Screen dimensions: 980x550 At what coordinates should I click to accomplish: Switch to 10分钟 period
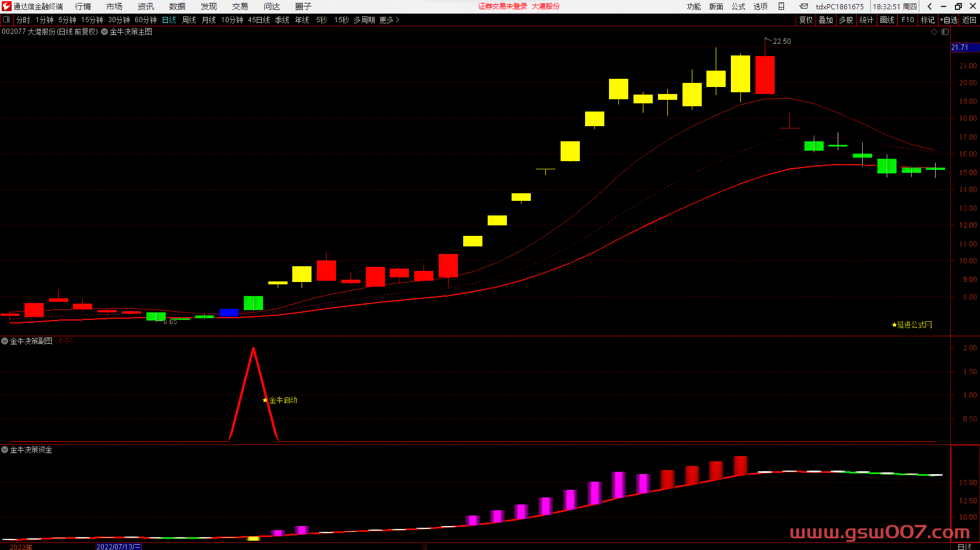tap(232, 20)
